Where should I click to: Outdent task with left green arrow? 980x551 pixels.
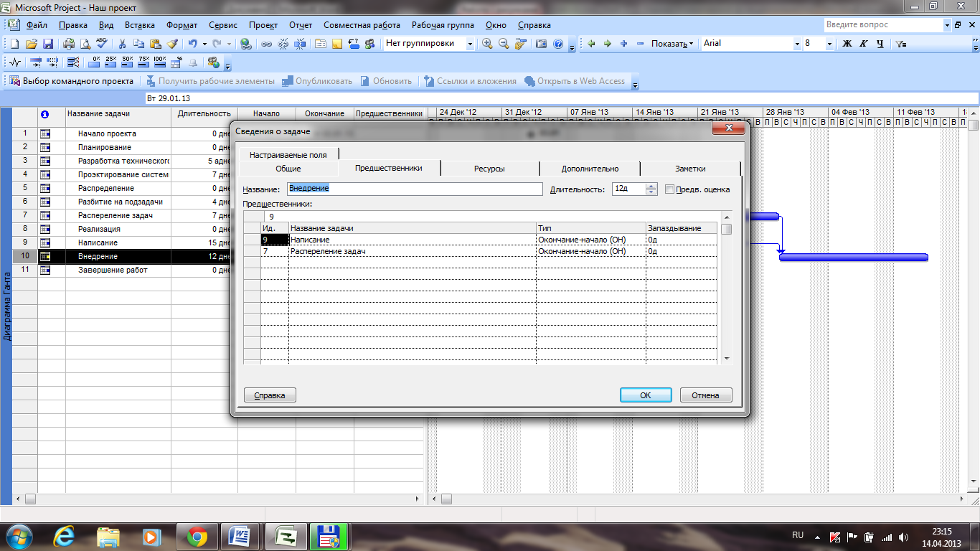(591, 44)
